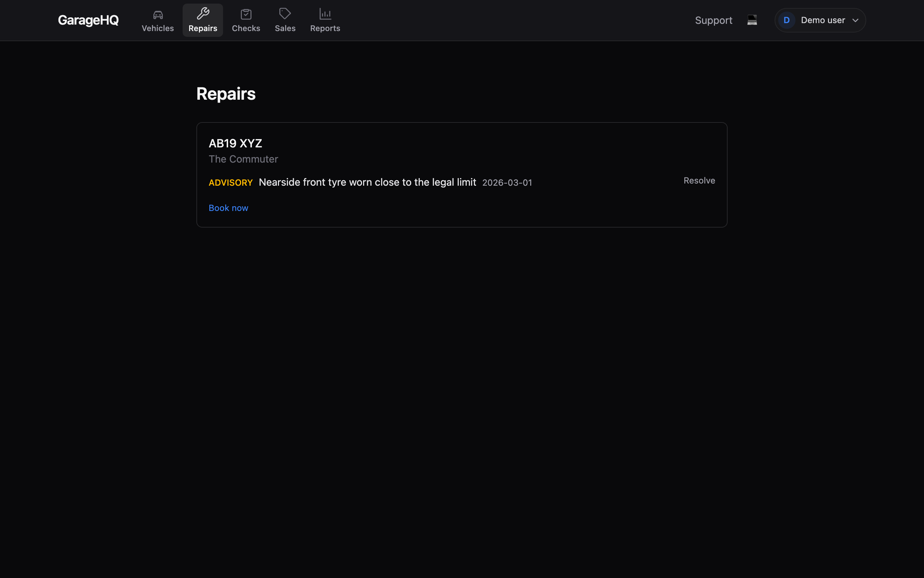
Task: Expand the Demo user dropdown chevron
Action: coord(855,20)
